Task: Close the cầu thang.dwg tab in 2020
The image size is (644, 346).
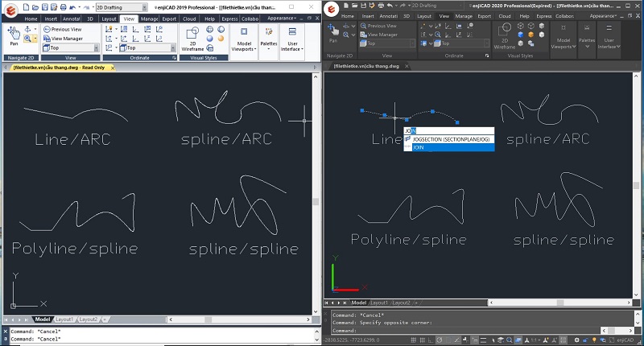Action: (x=407, y=66)
